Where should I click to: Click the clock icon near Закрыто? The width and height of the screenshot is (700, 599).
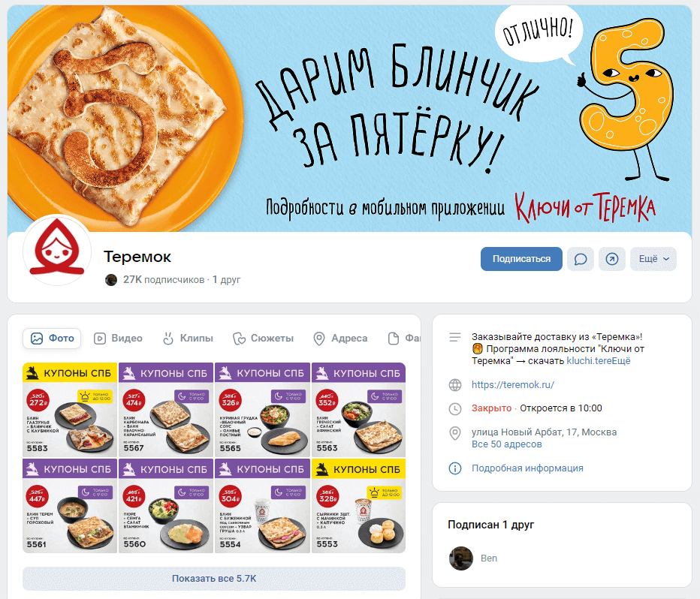[x=455, y=408]
